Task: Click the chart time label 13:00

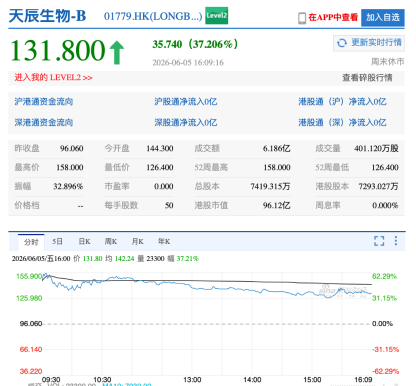Action: 192,380
